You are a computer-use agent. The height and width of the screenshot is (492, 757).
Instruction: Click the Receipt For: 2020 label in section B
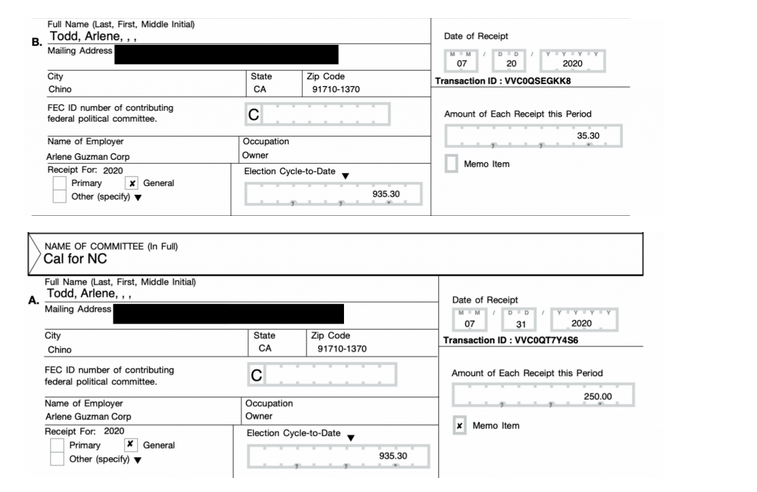85,170
